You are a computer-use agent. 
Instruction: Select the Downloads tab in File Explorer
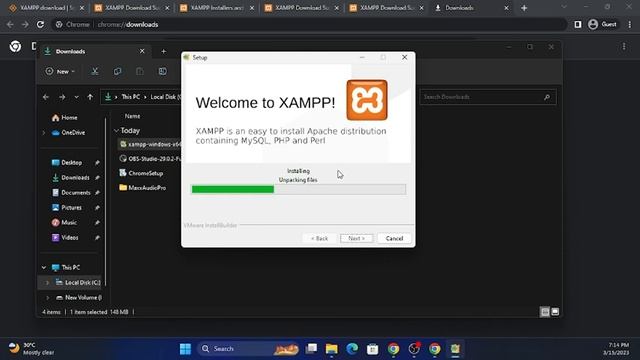coord(94,51)
